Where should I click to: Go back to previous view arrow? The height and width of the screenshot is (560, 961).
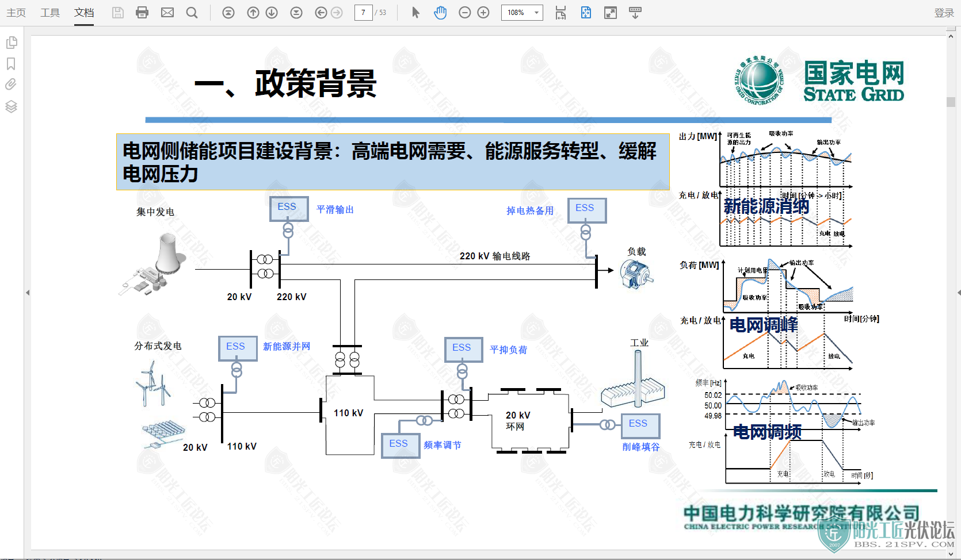[x=321, y=13]
